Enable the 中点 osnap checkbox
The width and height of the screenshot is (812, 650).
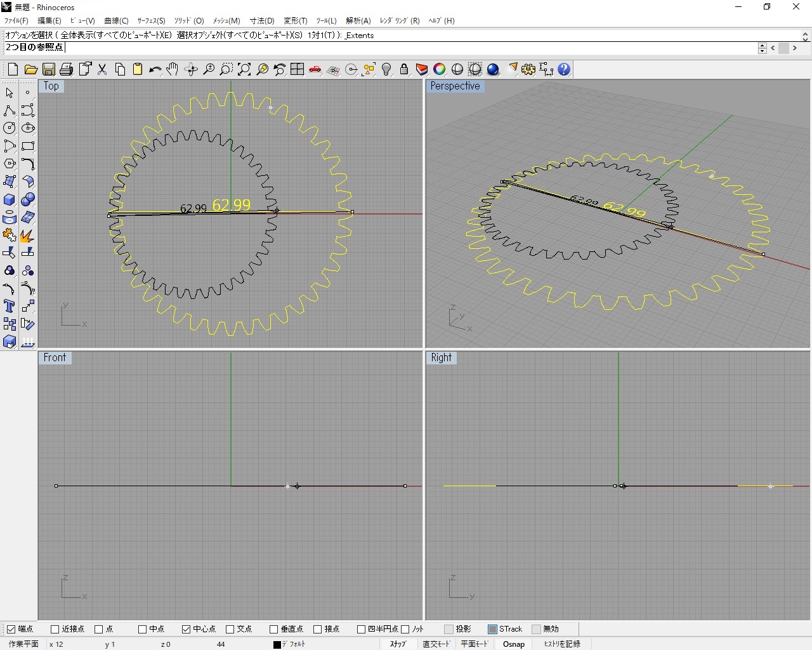click(x=142, y=629)
